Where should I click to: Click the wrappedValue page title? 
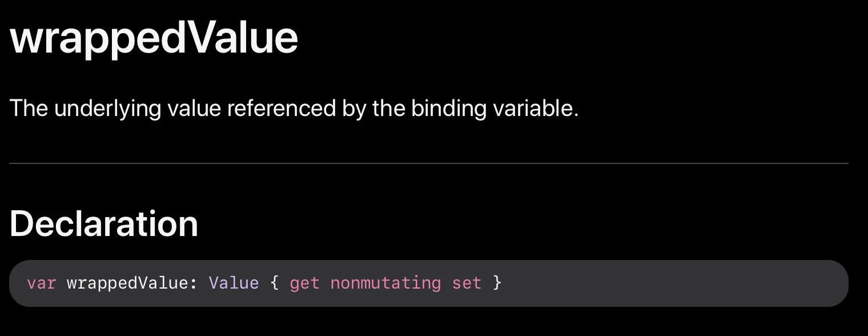[154, 38]
